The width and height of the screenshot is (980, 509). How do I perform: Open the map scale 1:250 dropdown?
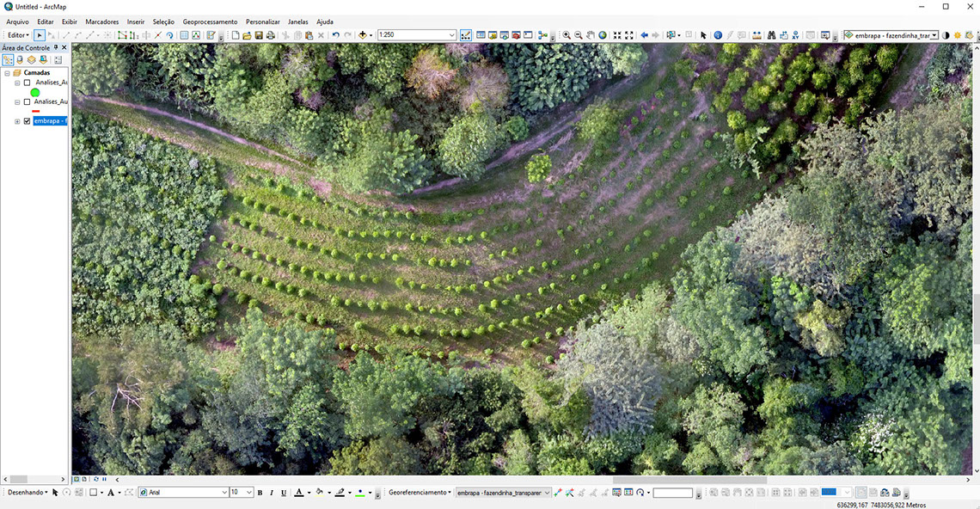(x=451, y=35)
